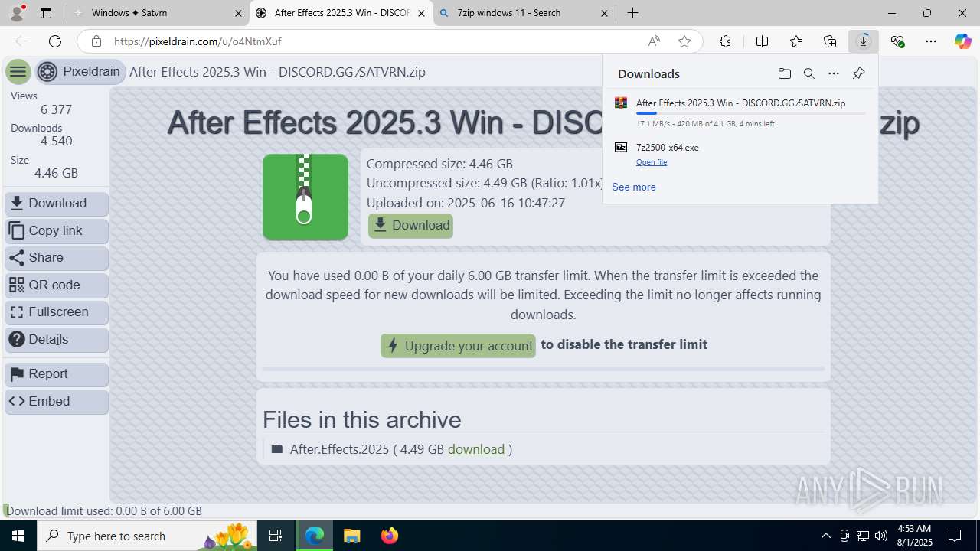The height and width of the screenshot is (551, 980).
Task: Click Upgrade your account button
Action: (x=458, y=346)
